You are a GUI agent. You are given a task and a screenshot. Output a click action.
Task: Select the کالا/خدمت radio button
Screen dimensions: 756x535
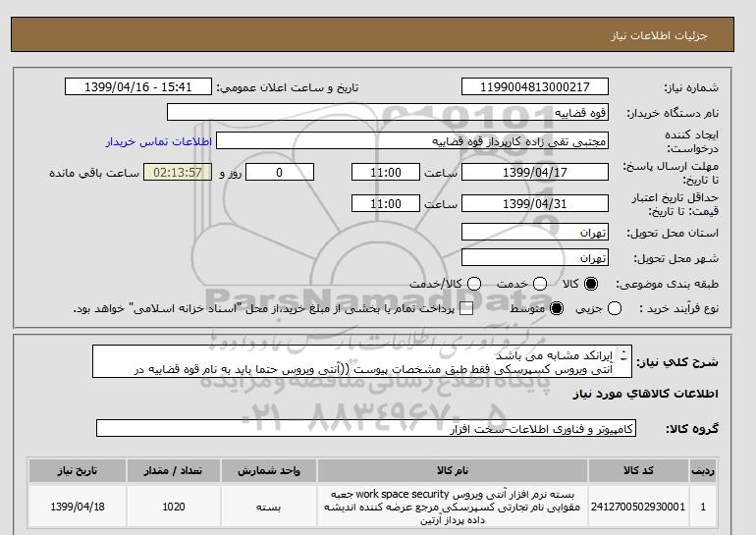point(474,284)
